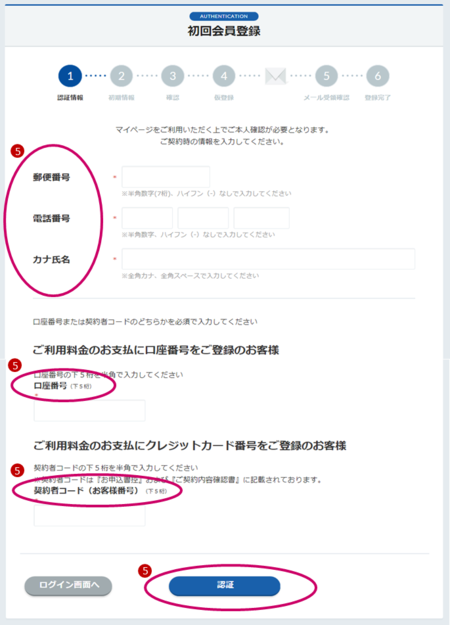
Task: Click the step 2 circle icon
Action: click(x=122, y=76)
